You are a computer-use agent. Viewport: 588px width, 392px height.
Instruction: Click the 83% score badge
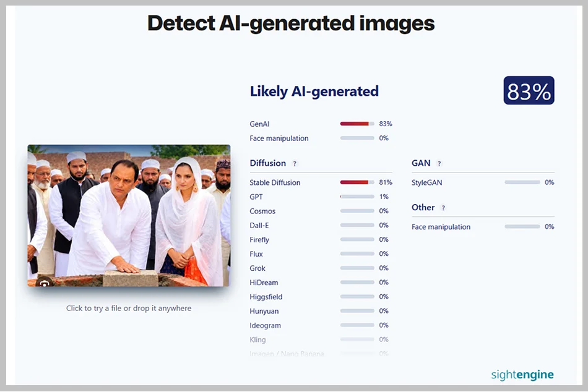click(x=529, y=91)
